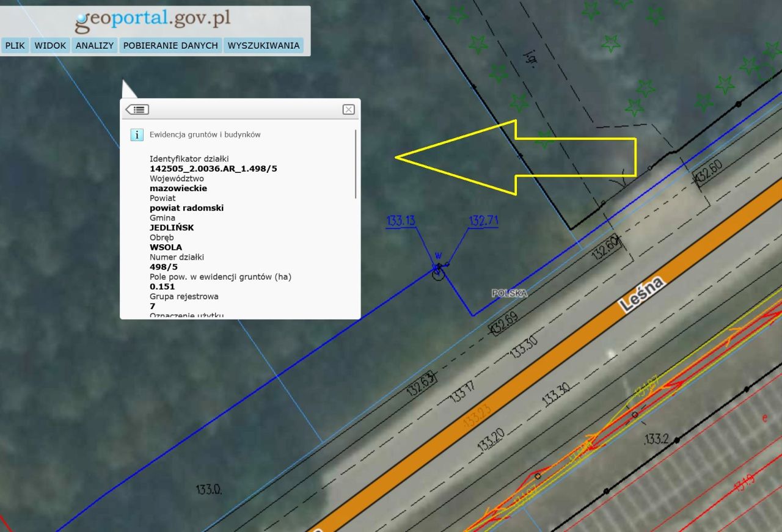Click the Leśna street label
This screenshot has width=782, height=532.
pos(642,294)
